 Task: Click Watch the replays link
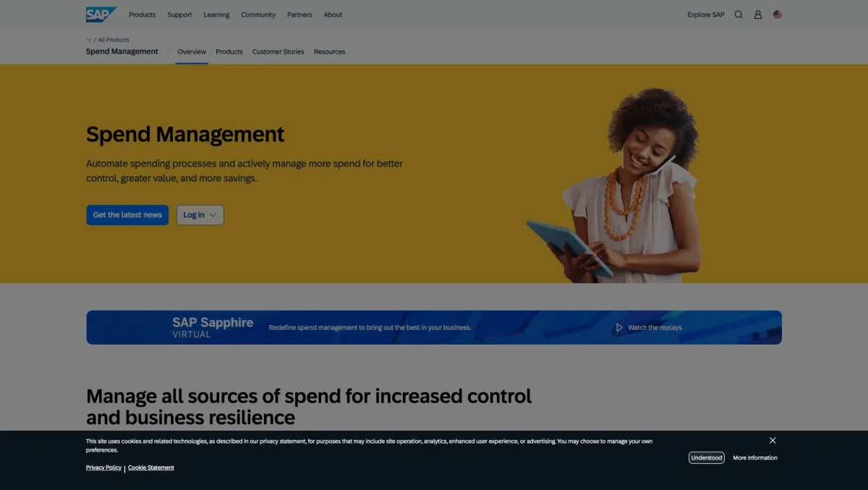tap(655, 328)
